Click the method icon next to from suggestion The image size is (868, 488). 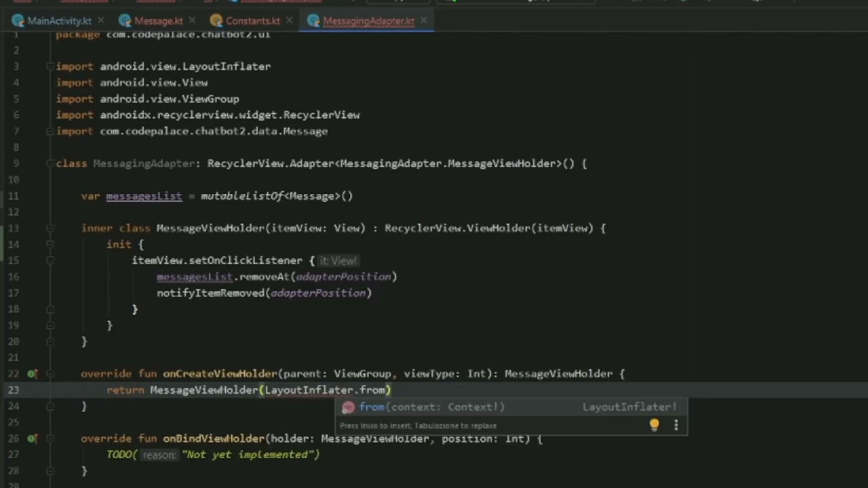tap(349, 407)
